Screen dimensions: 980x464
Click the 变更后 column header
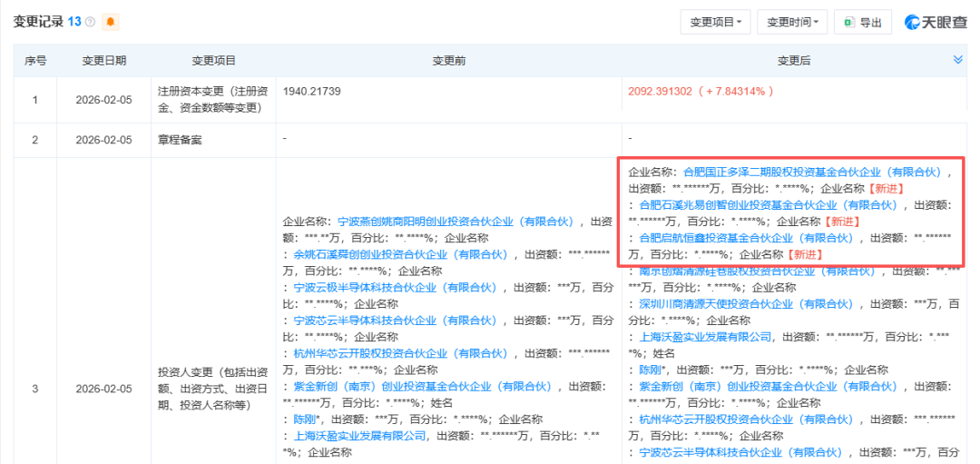point(793,61)
